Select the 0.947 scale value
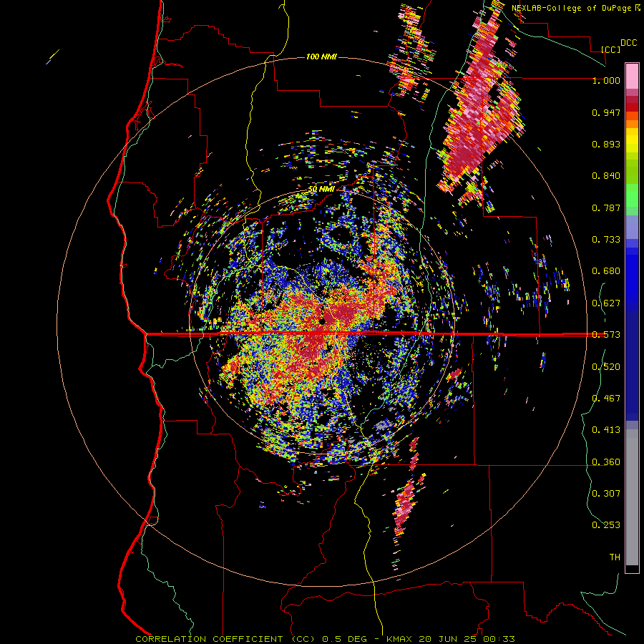Viewport: 644px width, 644px height. pyautogui.click(x=606, y=112)
